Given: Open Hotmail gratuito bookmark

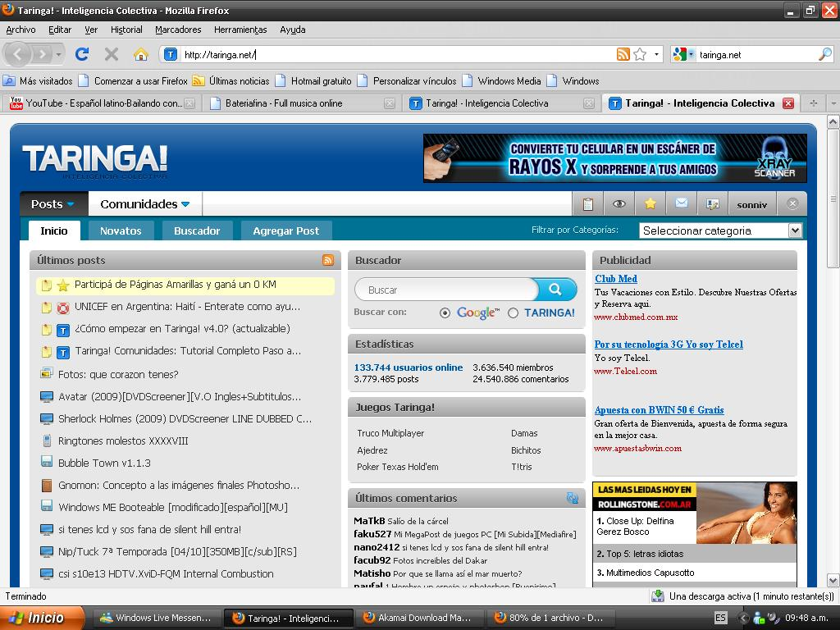Looking at the screenshot, I should point(313,81).
